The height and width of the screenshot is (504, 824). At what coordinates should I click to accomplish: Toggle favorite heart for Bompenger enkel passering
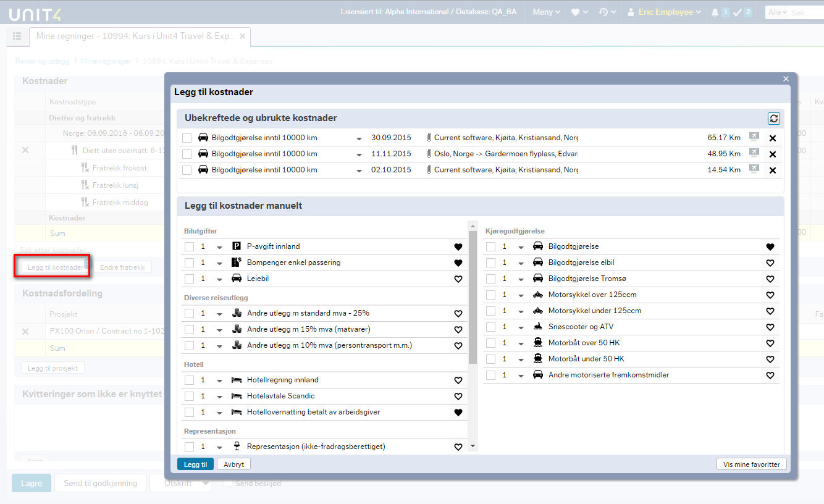(x=458, y=262)
